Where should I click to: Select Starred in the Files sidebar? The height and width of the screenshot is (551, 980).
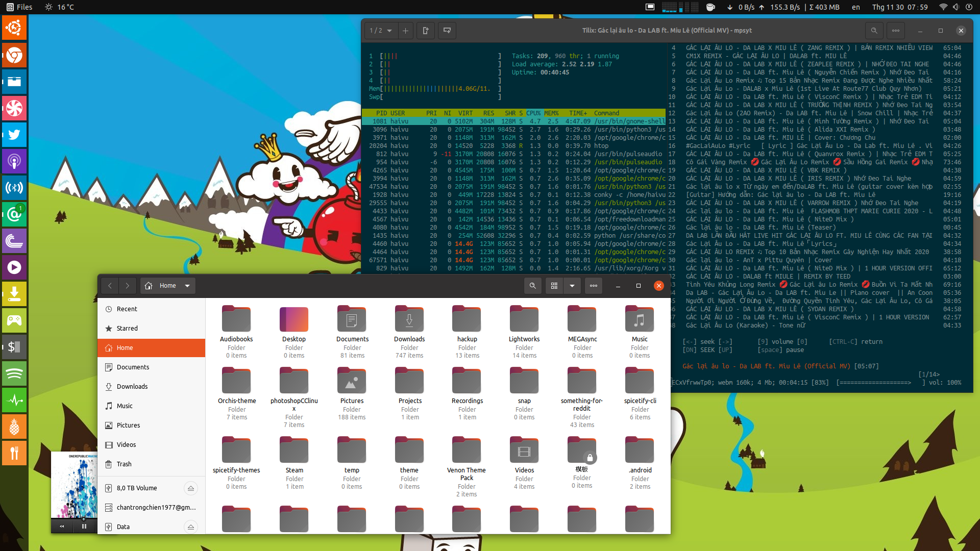pos(152,329)
